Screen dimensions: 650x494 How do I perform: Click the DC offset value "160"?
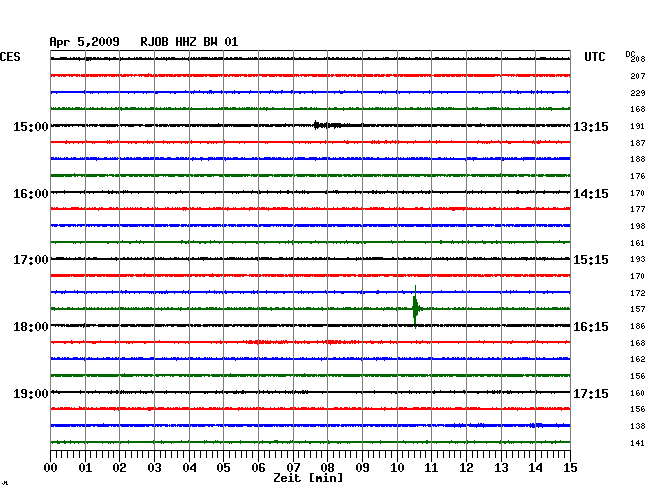(x=638, y=393)
